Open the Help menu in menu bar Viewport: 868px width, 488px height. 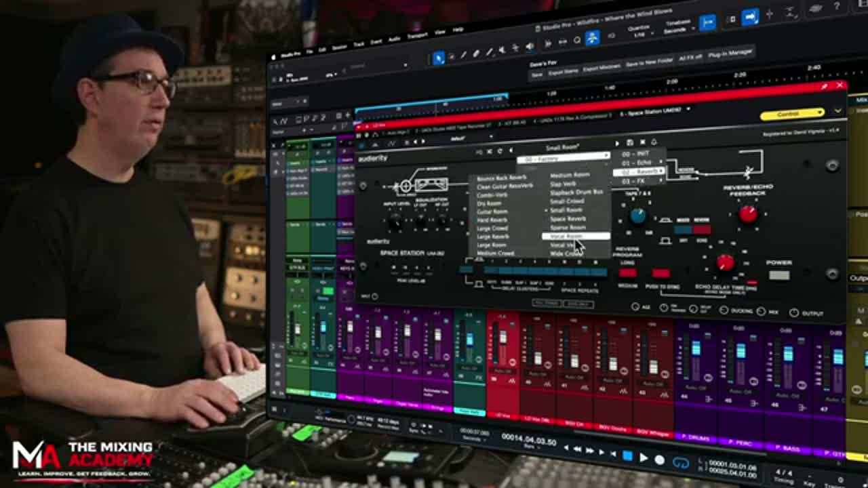[458, 30]
